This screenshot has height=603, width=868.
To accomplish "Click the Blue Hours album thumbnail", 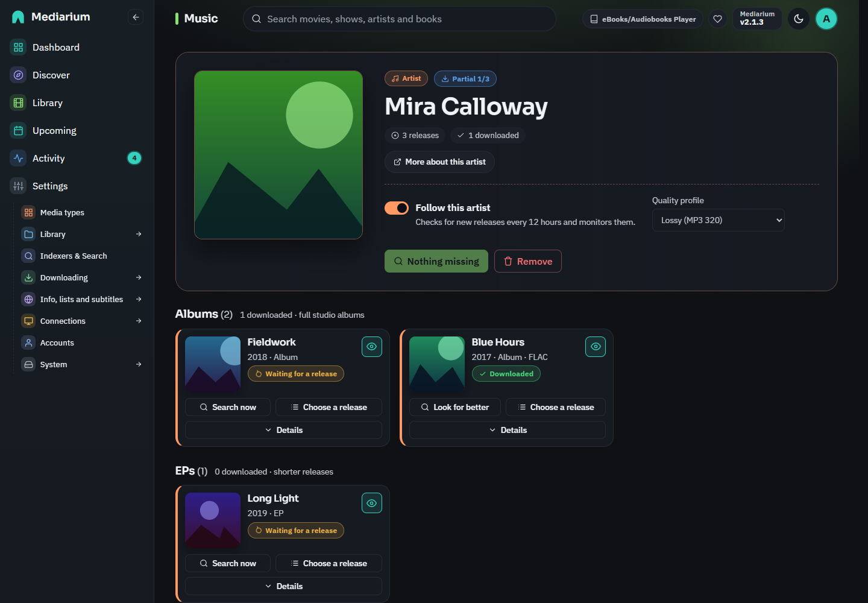I will click(x=437, y=364).
